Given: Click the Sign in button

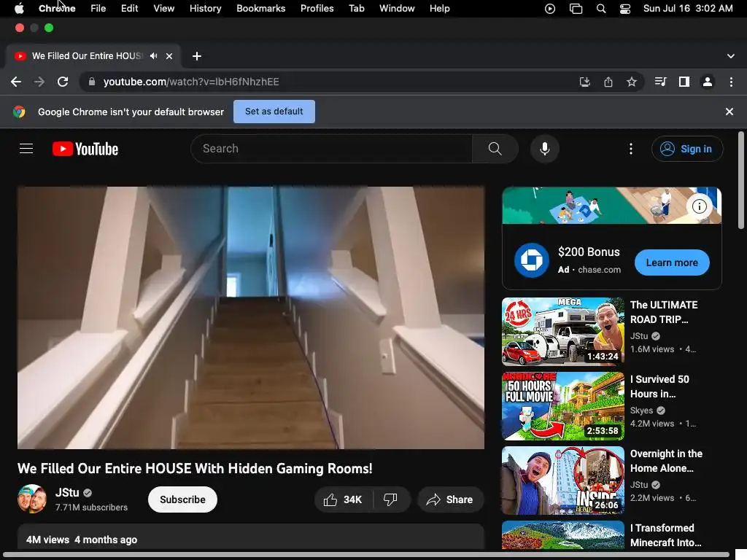Looking at the screenshot, I should pos(687,149).
